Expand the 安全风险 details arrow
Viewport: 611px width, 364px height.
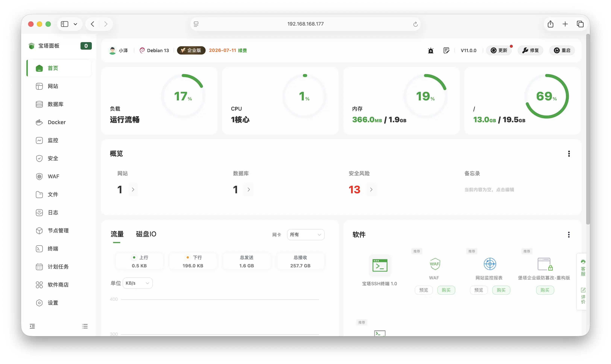pyautogui.click(x=371, y=189)
